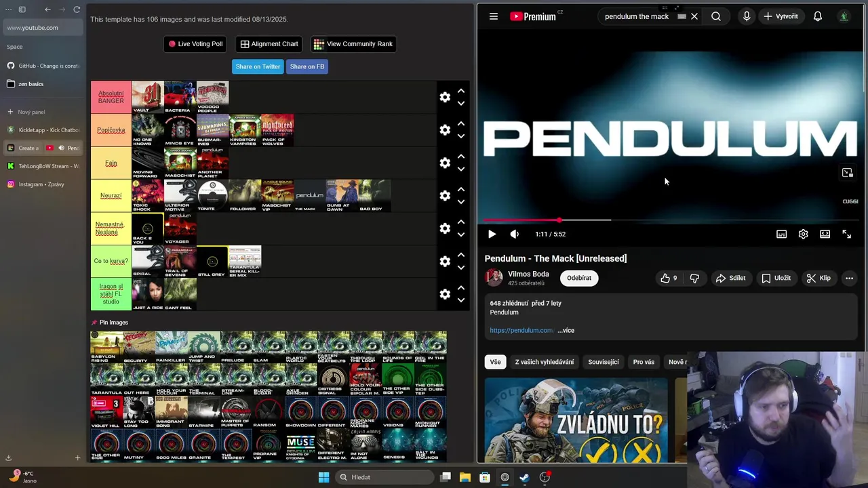Viewport: 868px width, 488px height.
Task: Select the Vše filter chip
Action: 496,362
